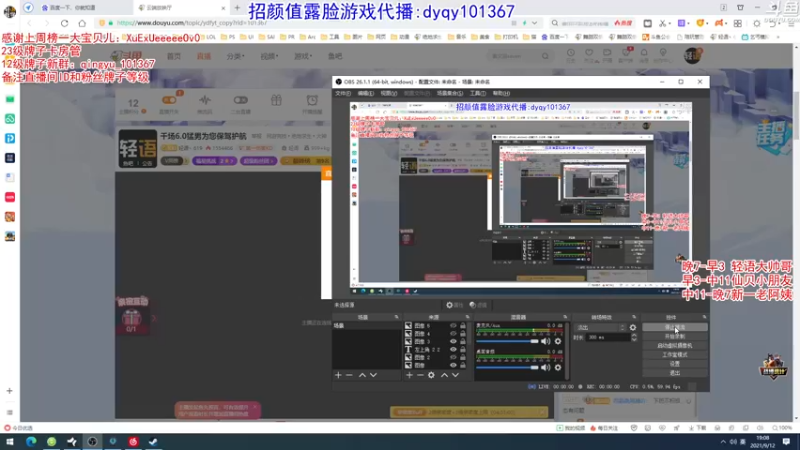800x450 pixels.
Task: Open the 淡出 transition dropdown in OBS
Action: 600,328
